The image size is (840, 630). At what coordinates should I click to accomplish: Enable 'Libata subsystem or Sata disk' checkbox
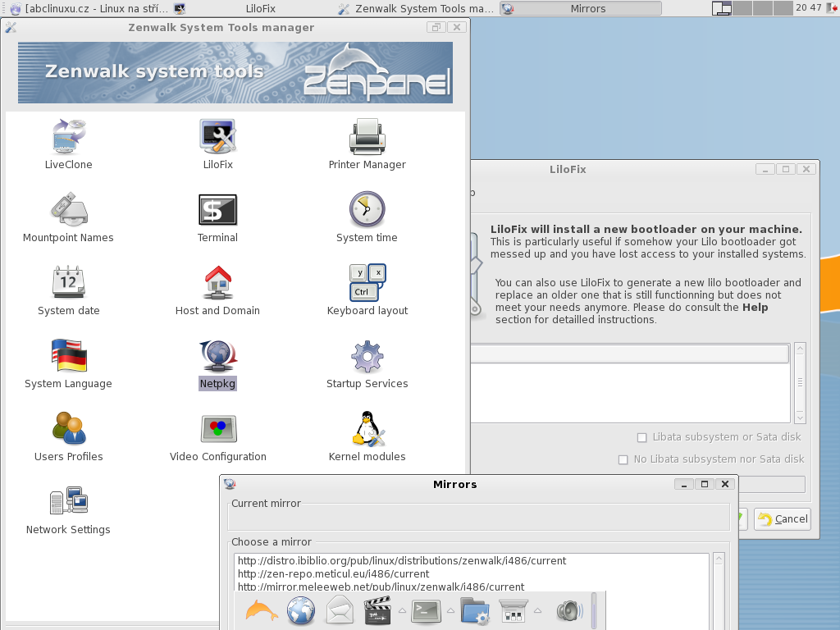point(641,438)
